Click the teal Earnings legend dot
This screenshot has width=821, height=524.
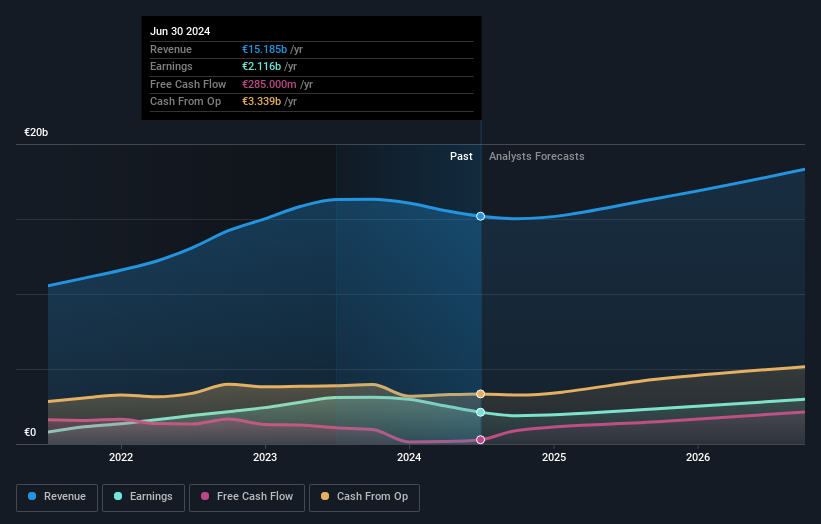[118, 496]
